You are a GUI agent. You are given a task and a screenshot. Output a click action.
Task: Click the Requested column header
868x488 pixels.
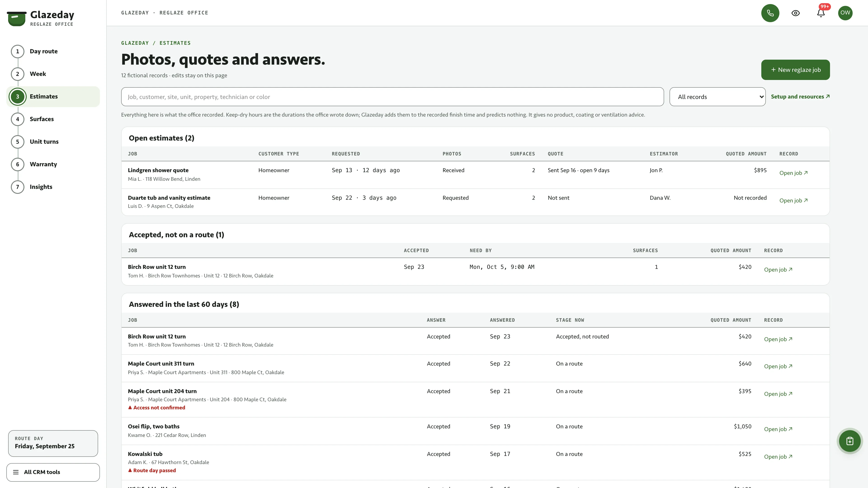click(346, 154)
